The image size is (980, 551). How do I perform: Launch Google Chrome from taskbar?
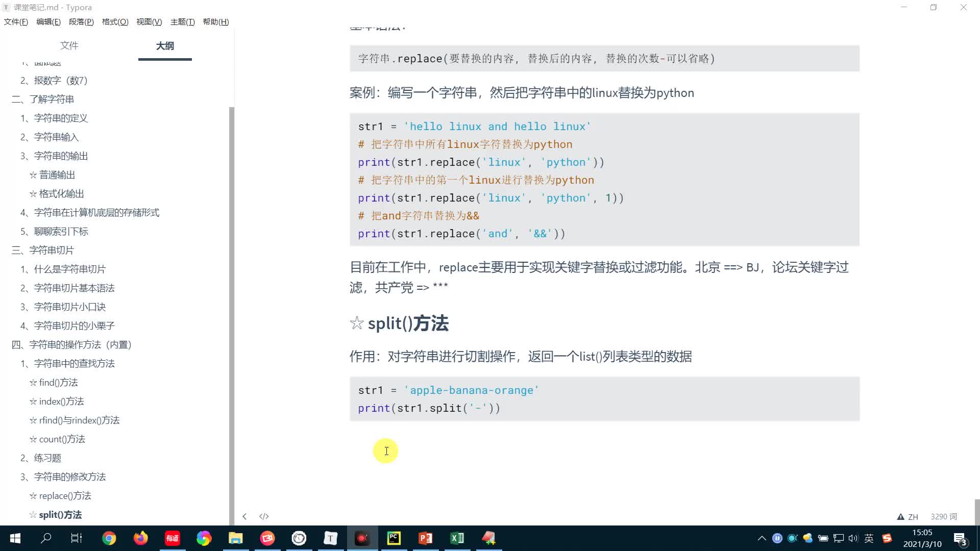(109, 538)
